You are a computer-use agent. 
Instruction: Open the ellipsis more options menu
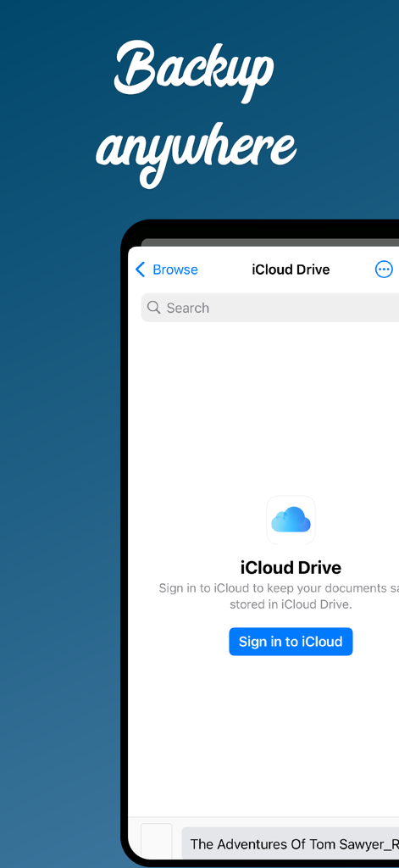pos(384,270)
